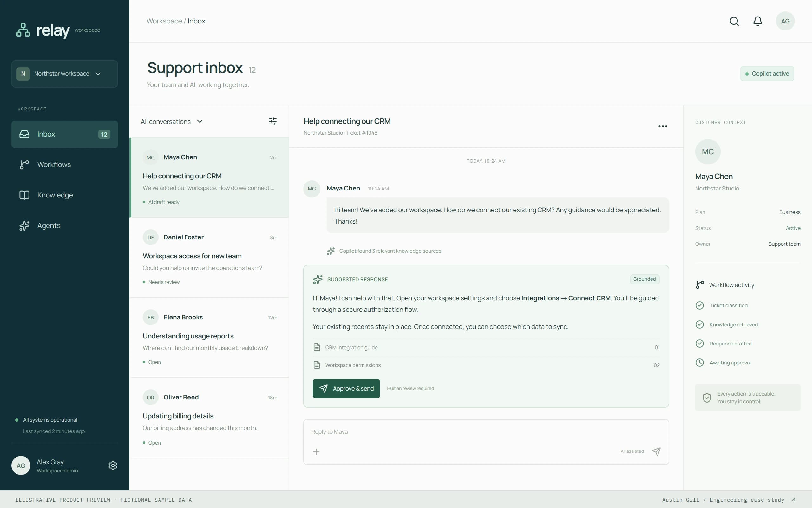The height and width of the screenshot is (508, 812).
Task: Open Inbox in sidebar
Action: [x=64, y=134]
